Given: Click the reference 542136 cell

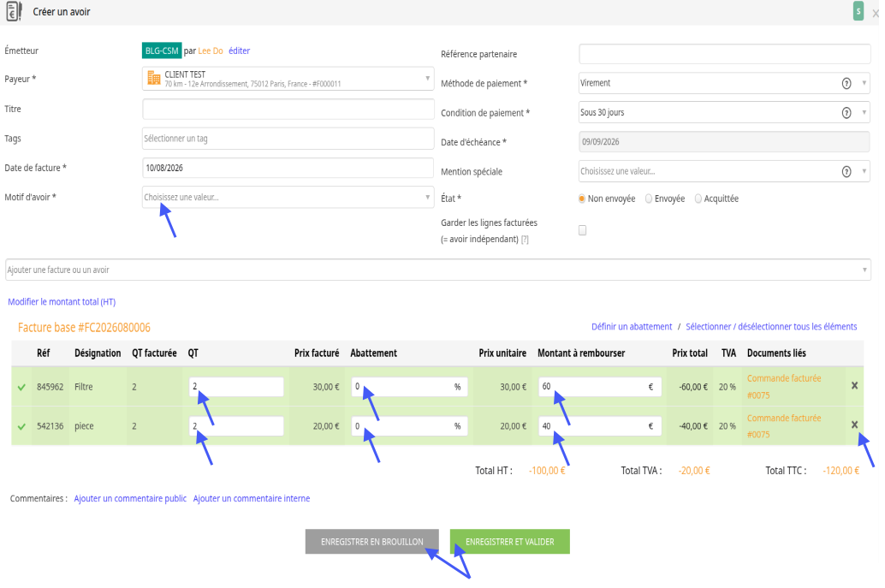Looking at the screenshot, I should point(50,426).
